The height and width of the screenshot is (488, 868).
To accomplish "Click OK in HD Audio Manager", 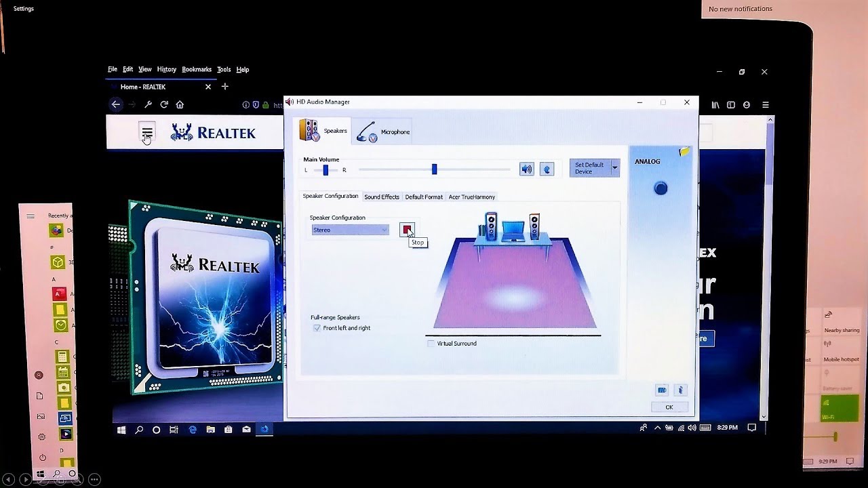I will [x=669, y=407].
